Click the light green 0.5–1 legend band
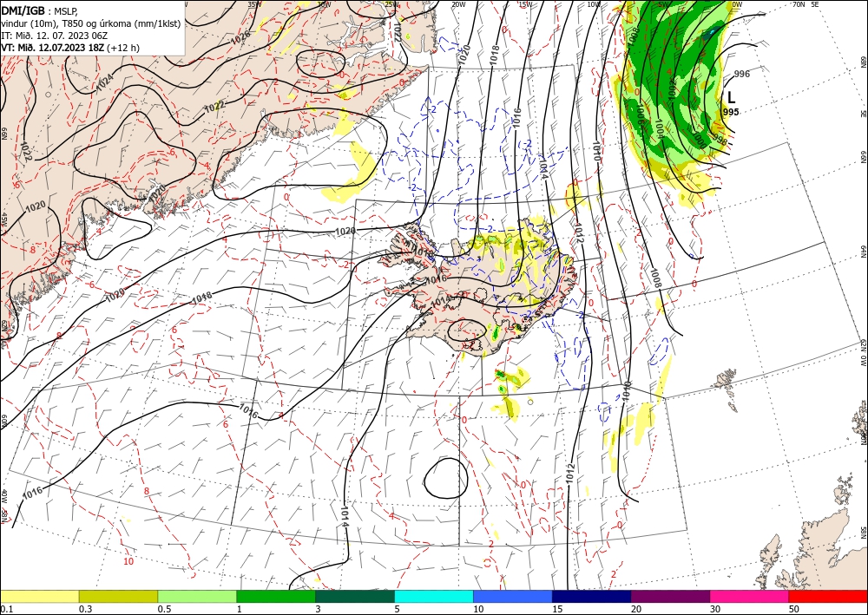This screenshot has height=615, width=868. pos(197,596)
